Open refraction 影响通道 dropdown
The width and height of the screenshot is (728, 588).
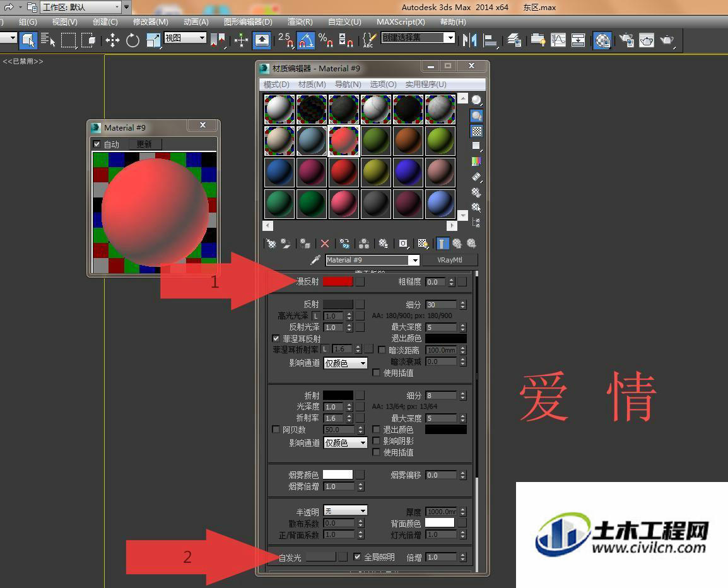[x=345, y=443]
